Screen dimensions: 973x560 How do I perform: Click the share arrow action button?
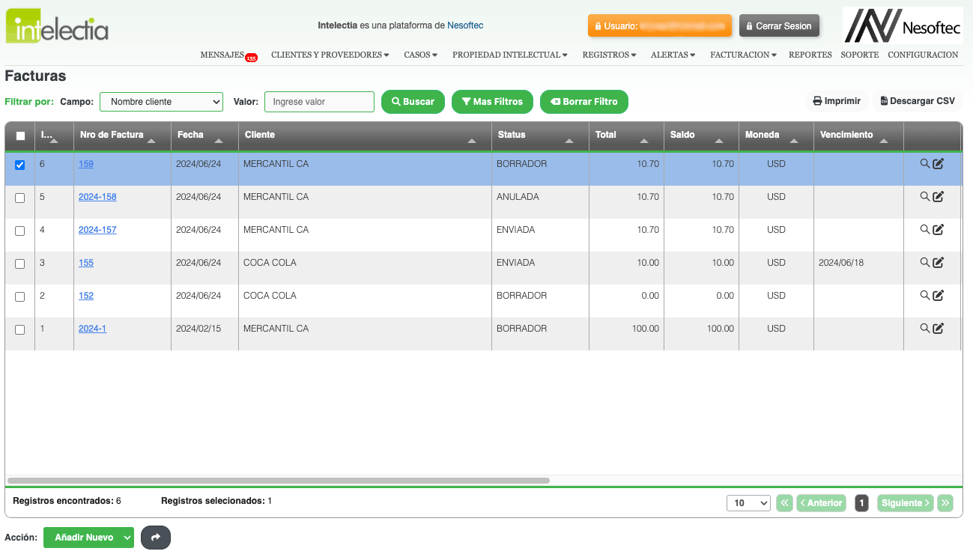[156, 538]
